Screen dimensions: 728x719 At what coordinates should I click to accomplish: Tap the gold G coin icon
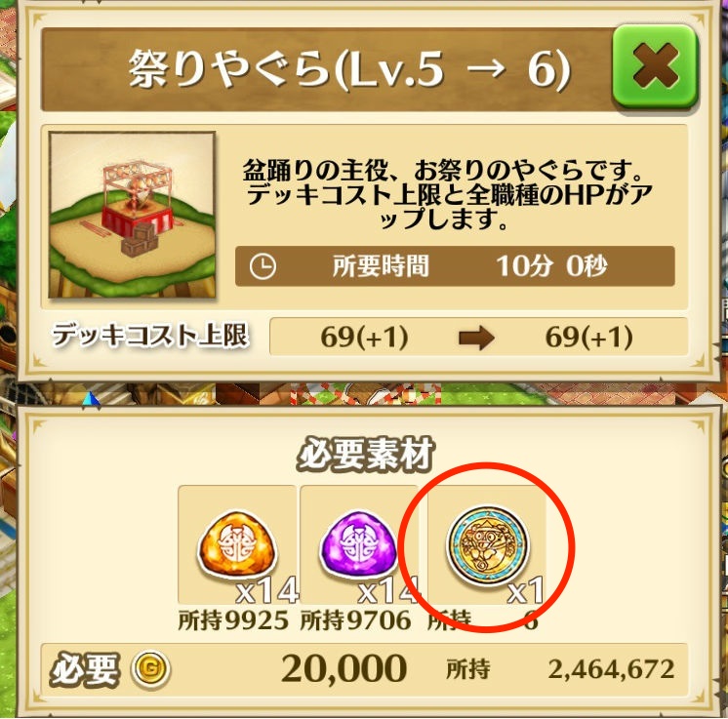[150, 669]
